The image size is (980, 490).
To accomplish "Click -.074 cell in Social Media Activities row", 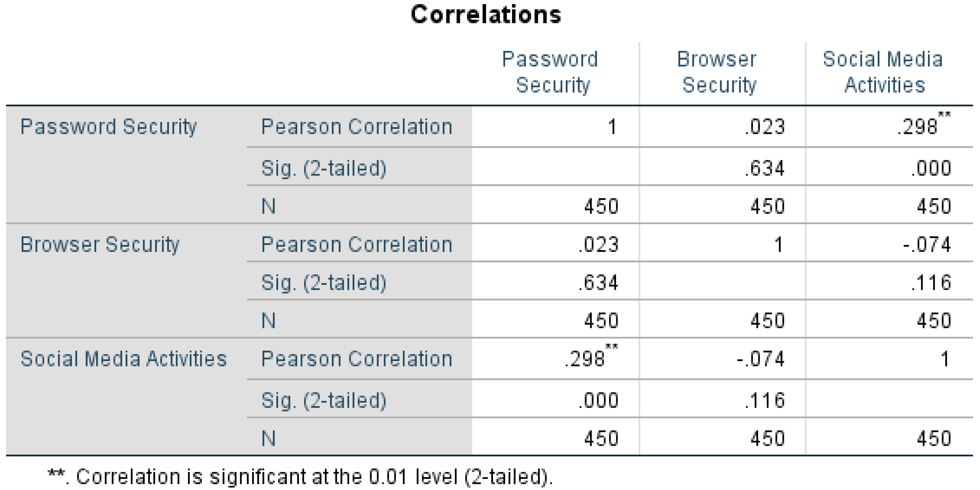I will 761,359.
